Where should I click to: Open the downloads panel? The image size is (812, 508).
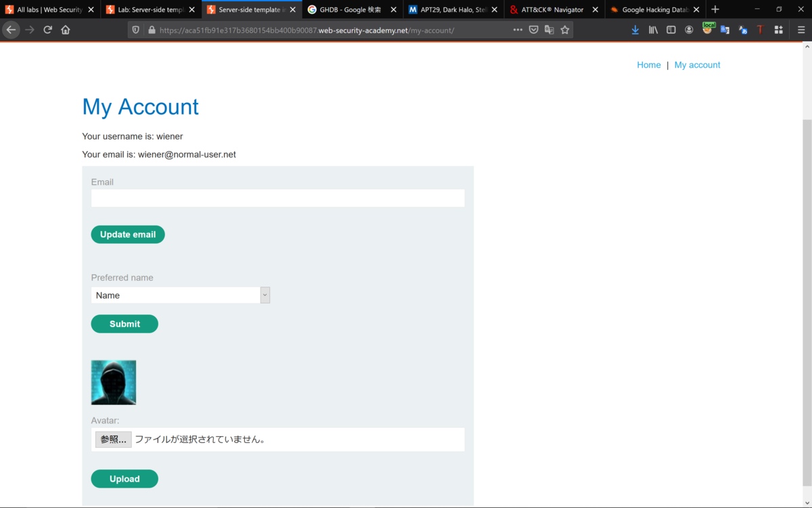(x=635, y=30)
